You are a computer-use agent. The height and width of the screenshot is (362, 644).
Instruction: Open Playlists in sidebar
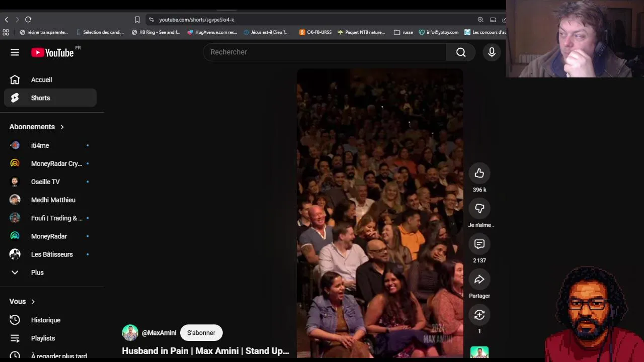click(50, 338)
